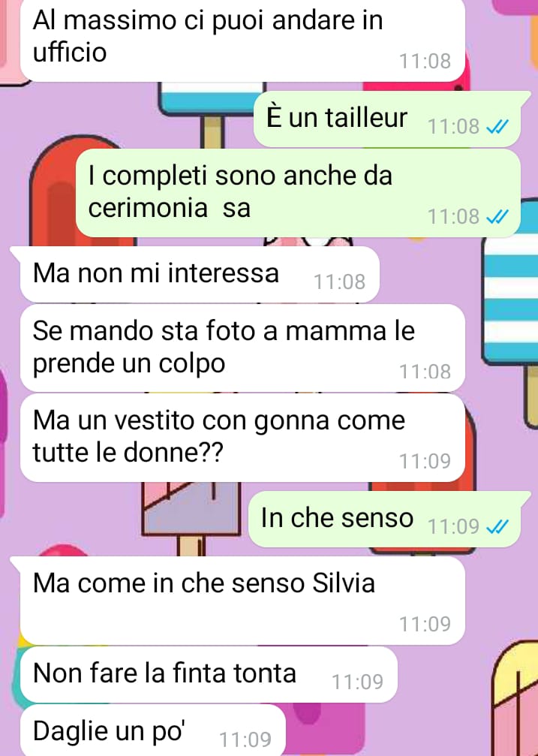538x756 pixels.
Task: Select the message 'I completi sono anche da cerimonia sa'
Action: [x=298, y=193]
